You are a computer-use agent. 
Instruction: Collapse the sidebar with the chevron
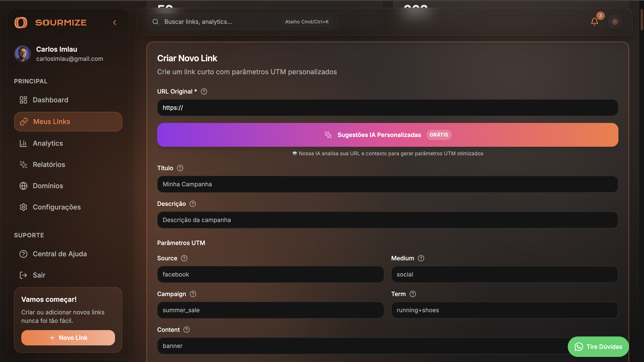[115, 22]
